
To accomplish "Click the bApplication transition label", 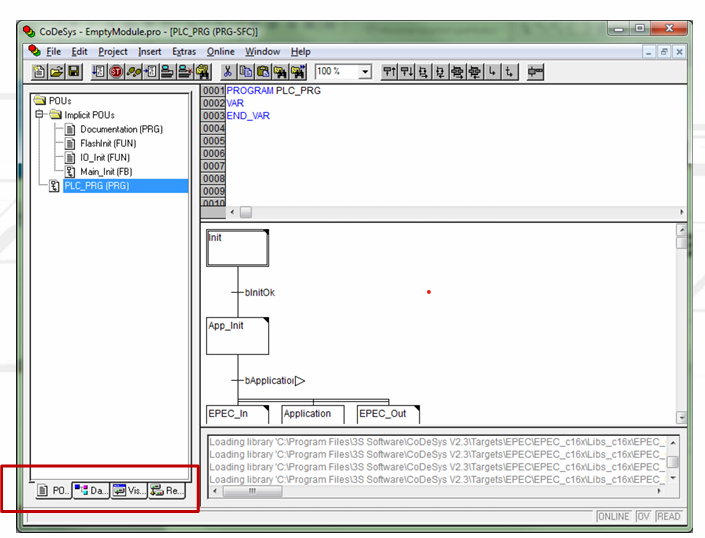I will (x=269, y=381).
